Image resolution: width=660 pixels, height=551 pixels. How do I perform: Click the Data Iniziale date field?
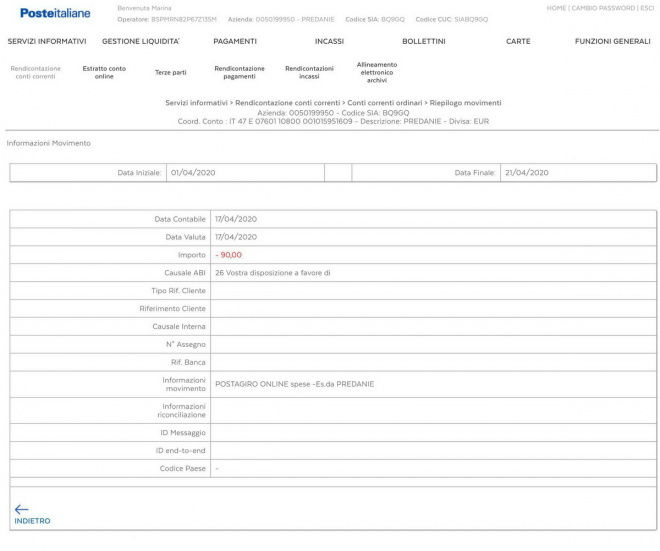pyautogui.click(x=244, y=173)
